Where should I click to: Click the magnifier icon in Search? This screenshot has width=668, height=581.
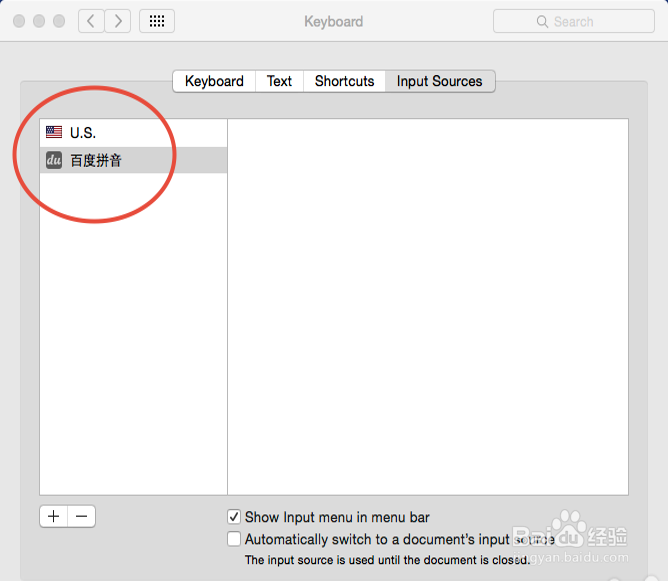coord(542,21)
